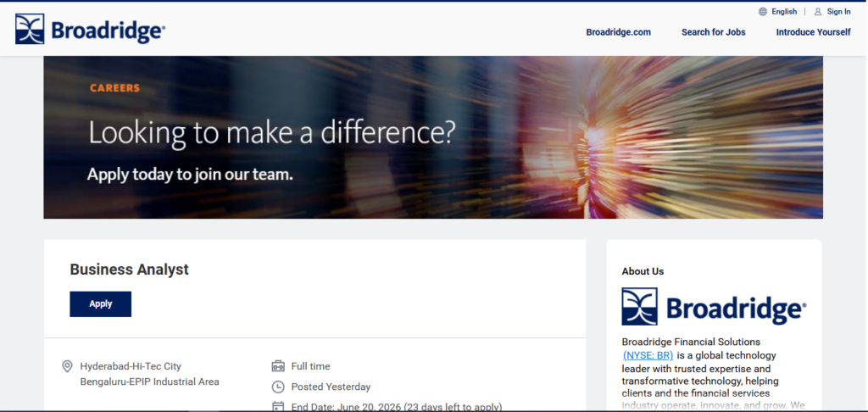Image resolution: width=868 pixels, height=412 pixels.
Task: Click the location pin icon
Action: tap(67, 366)
